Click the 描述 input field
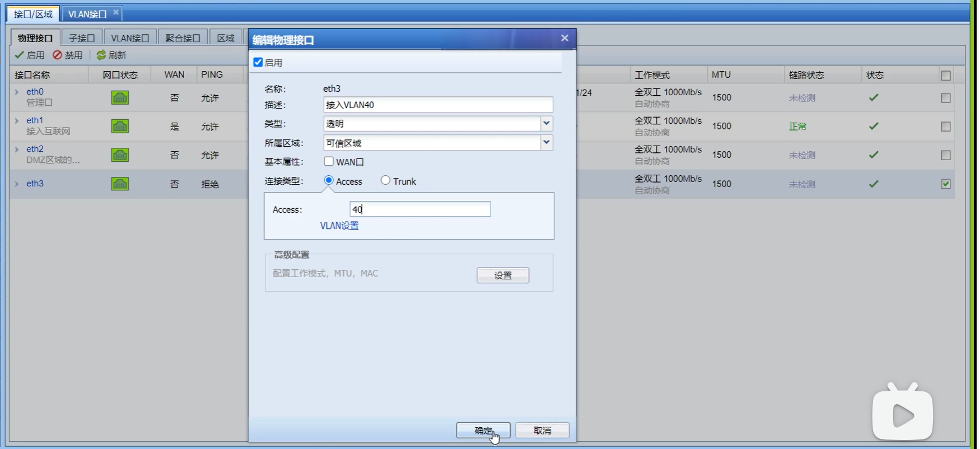Viewport: 980px width, 449px height. (x=438, y=105)
